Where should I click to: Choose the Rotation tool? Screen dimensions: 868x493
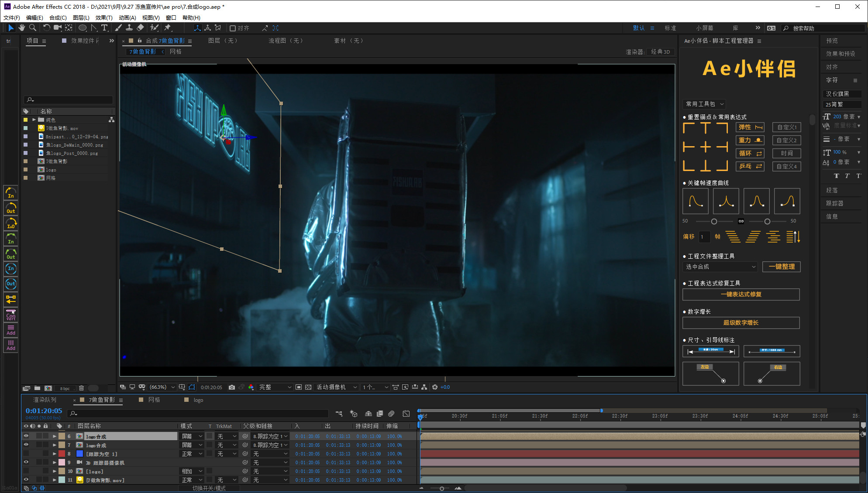coord(46,28)
